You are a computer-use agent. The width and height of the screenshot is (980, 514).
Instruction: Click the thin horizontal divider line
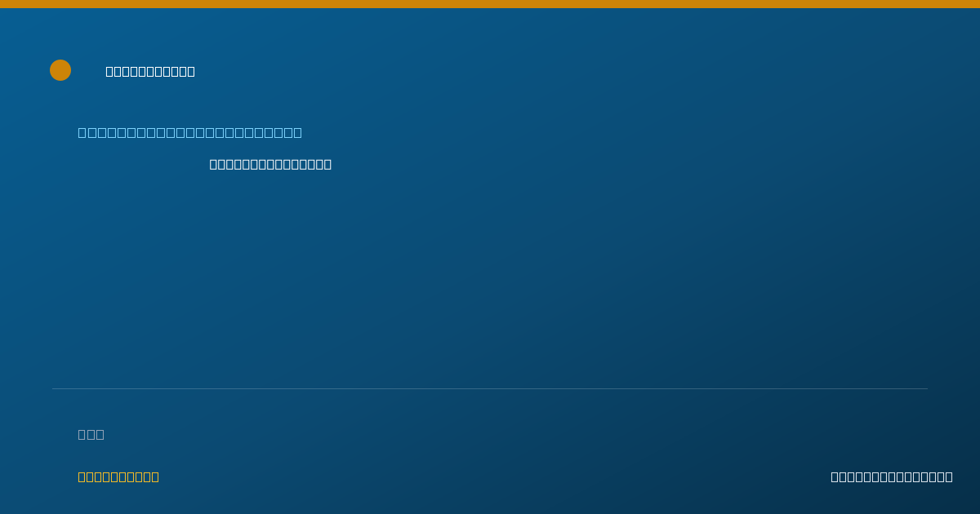pos(490,388)
